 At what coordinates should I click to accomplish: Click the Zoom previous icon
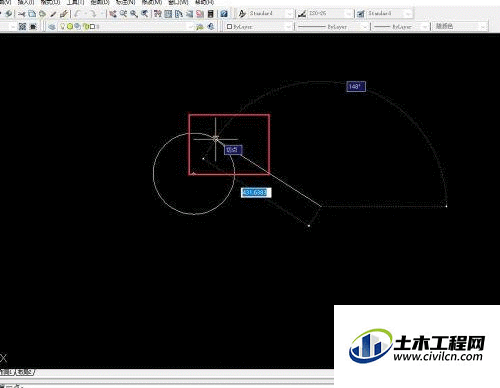click(145, 14)
